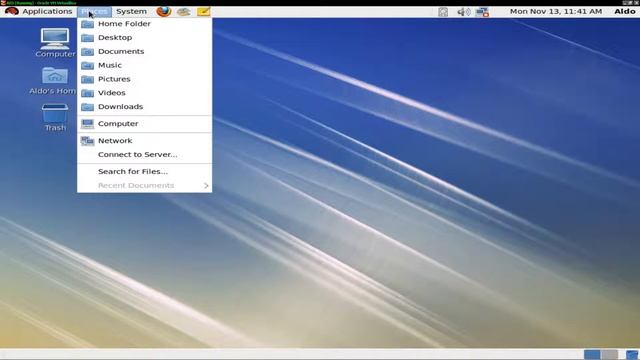Open the Computer desktop icon

[x=55, y=42]
